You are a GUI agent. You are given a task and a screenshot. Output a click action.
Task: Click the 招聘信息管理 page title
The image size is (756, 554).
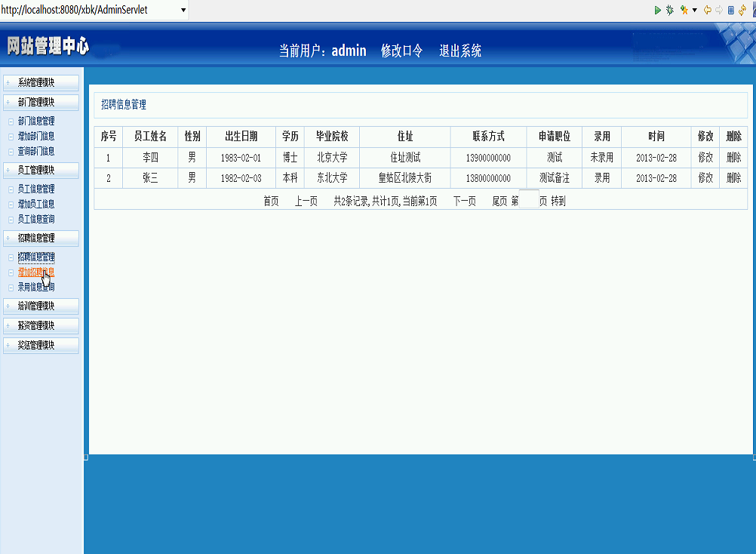(x=124, y=105)
